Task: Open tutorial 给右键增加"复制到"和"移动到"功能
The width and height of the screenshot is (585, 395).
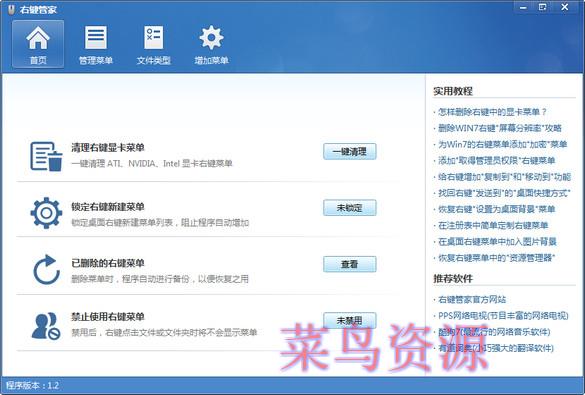Action: click(504, 176)
